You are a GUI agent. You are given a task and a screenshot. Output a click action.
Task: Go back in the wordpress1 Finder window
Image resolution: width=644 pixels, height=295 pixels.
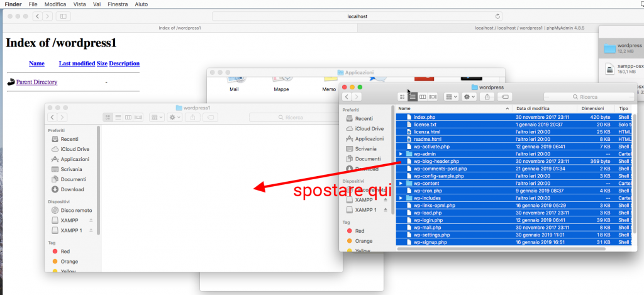click(53, 117)
